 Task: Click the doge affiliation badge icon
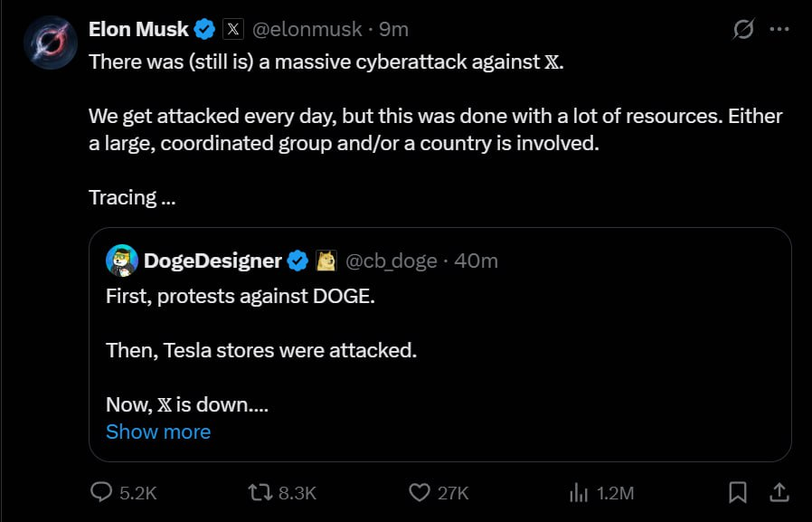click(326, 261)
